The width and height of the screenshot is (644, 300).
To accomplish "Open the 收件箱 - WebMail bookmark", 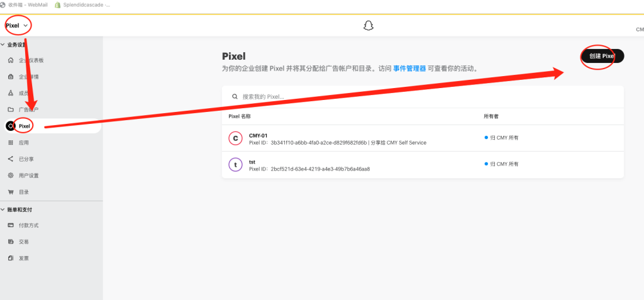I will tap(25, 5).
